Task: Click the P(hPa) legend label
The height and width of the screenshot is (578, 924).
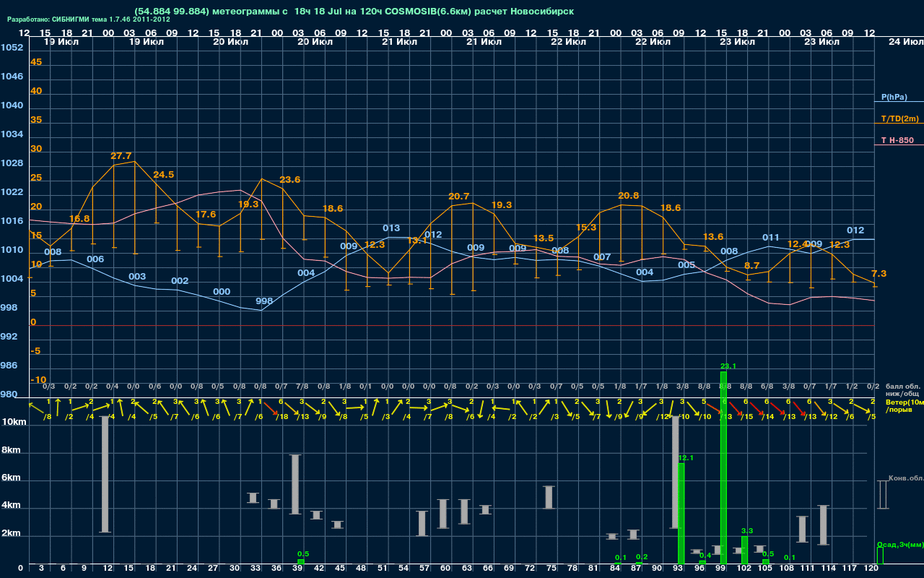Action: [x=894, y=97]
